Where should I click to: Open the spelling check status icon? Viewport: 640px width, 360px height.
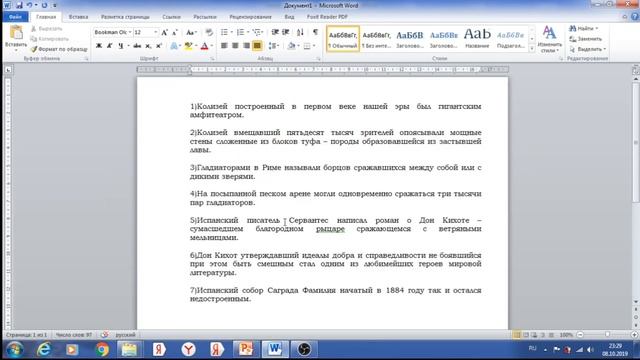[x=104, y=335]
